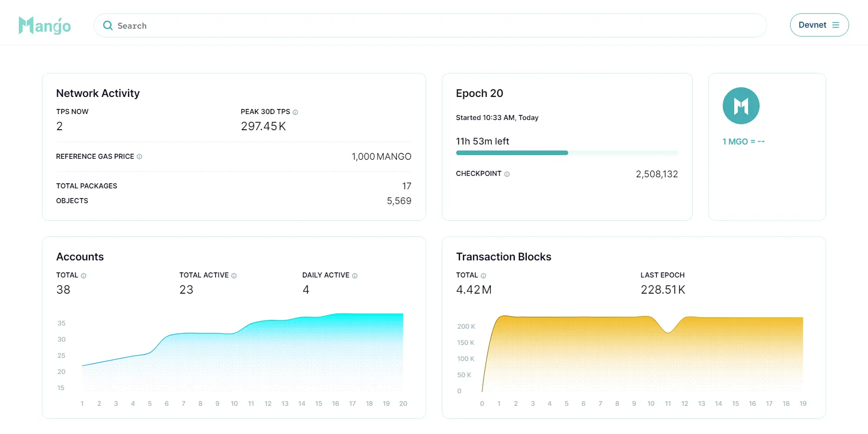Click the 1 MGO price link
The height and width of the screenshot is (434, 868).
pyautogui.click(x=743, y=141)
